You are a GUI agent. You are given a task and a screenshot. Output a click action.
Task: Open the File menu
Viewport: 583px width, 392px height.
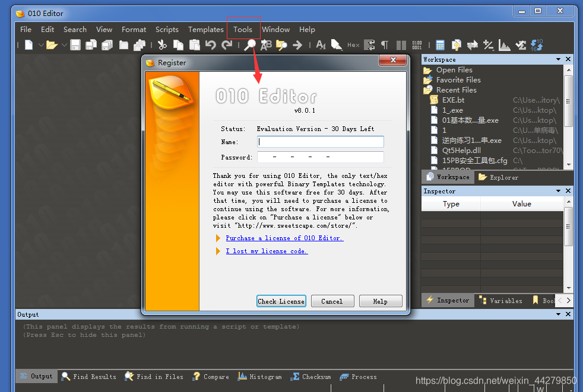[26, 29]
